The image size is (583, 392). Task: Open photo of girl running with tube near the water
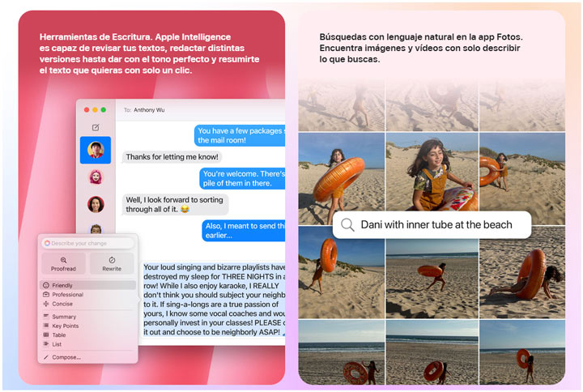point(432,279)
